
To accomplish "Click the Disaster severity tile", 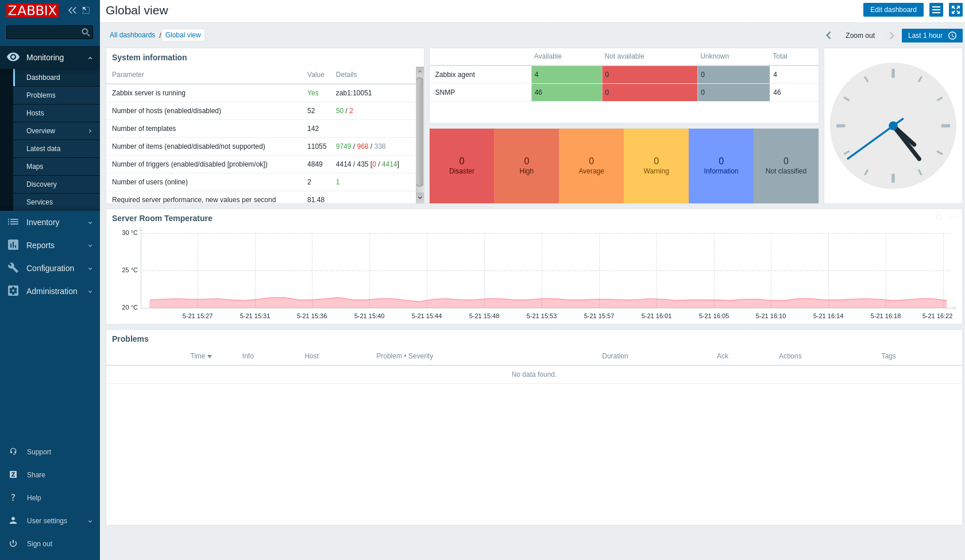I will pyautogui.click(x=462, y=166).
